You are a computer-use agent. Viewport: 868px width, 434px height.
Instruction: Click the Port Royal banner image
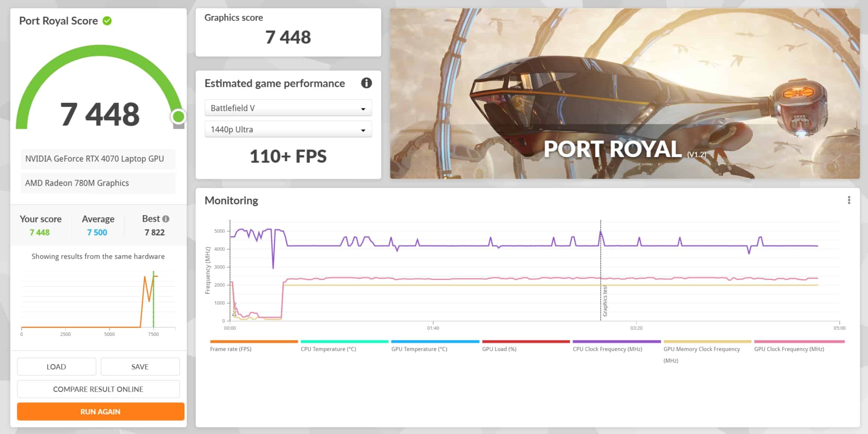tap(624, 94)
